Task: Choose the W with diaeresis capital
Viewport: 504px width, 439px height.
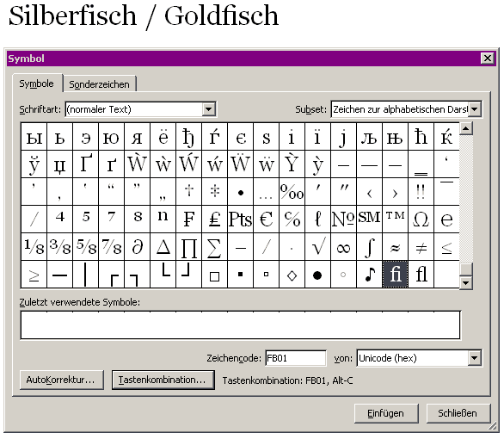Action: (241, 164)
